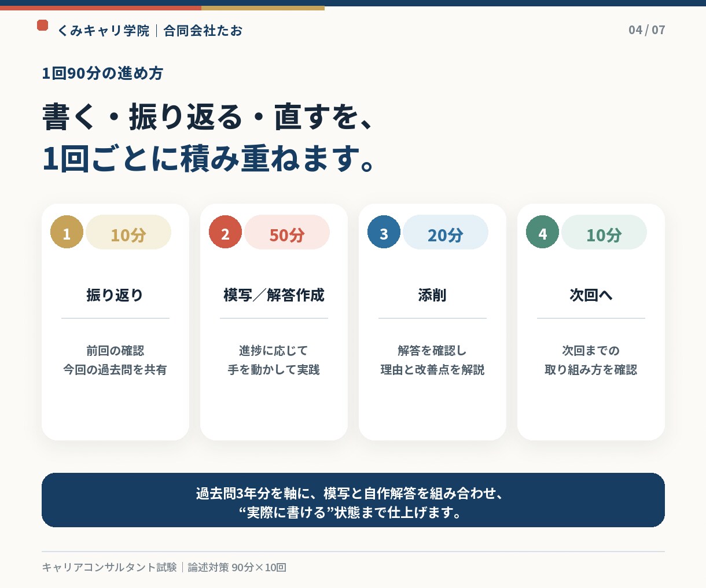Click the text 次回までの
Viewport: 706px width, 588px height.
pos(591,351)
